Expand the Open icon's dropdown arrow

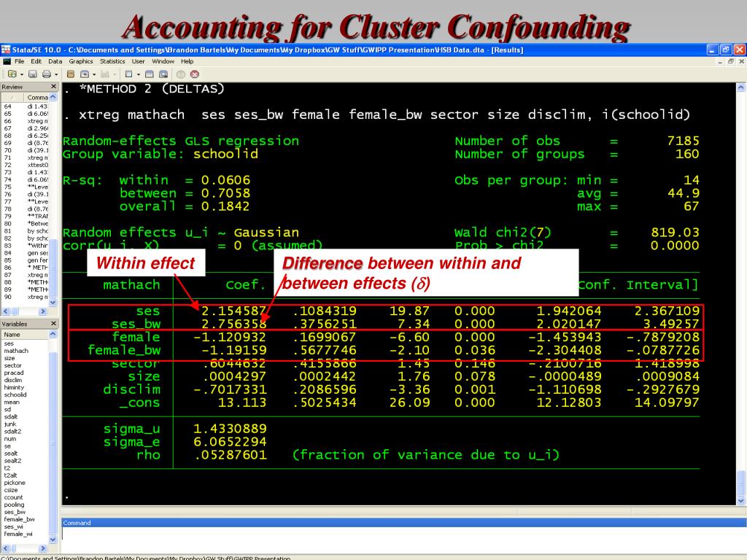pos(21,75)
